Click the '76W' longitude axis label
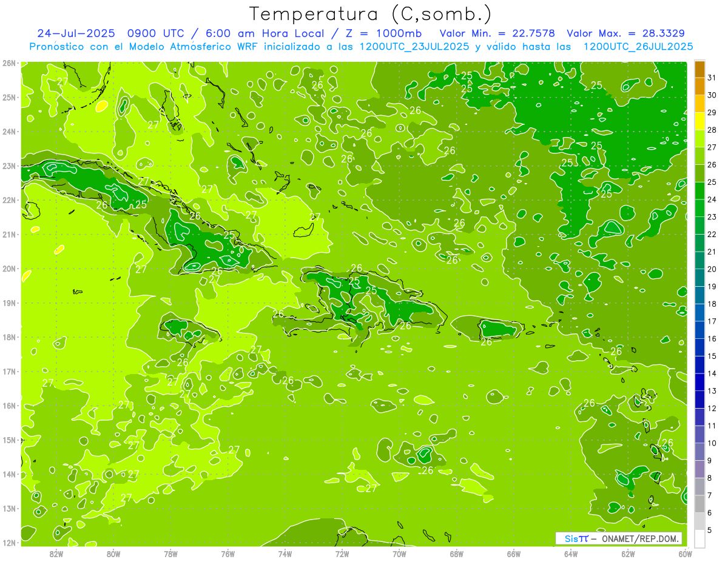This screenshot has height=562, width=728. coord(228,554)
